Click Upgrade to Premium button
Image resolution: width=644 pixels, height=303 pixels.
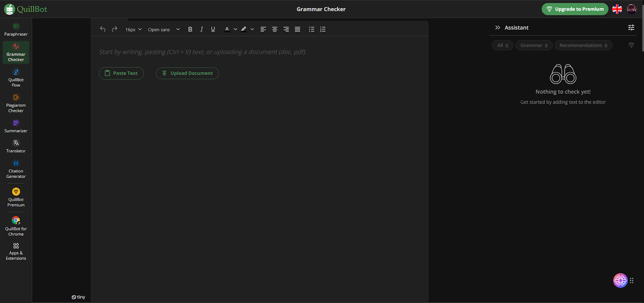click(x=575, y=9)
